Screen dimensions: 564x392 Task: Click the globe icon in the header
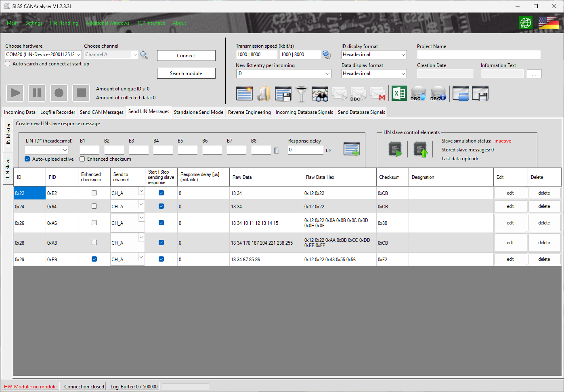526,23
